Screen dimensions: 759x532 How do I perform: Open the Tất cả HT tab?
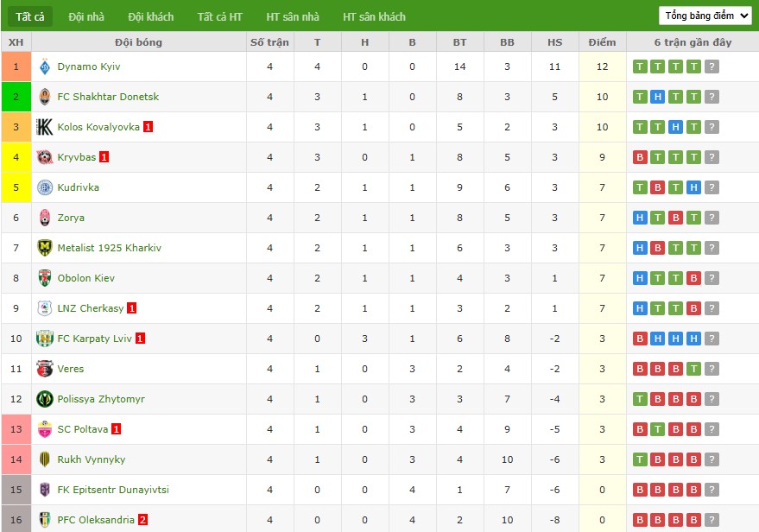click(x=220, y=16)
